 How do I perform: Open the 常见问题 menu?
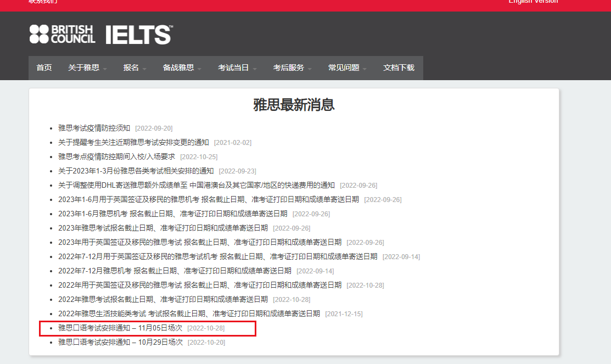pyautogui.click(x=344, y=68)
